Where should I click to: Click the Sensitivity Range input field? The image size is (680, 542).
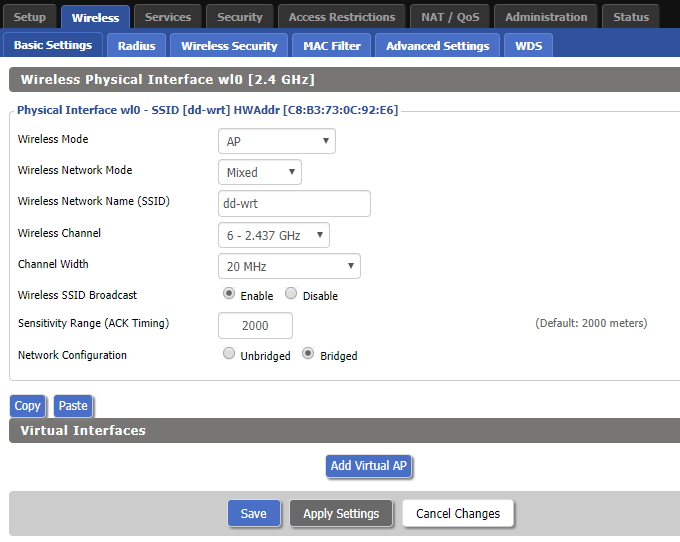[x=255, y=325]
